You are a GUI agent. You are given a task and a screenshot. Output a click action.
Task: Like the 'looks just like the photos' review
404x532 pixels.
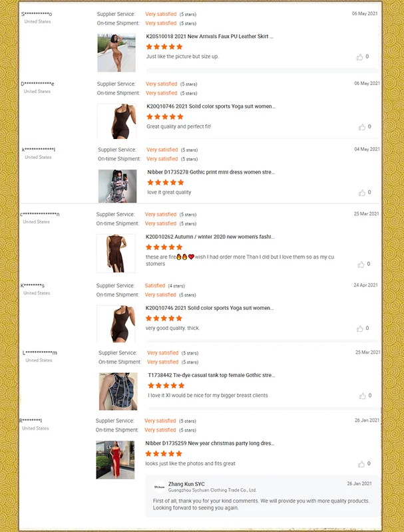pyautogui.click(x=361, y=464)
